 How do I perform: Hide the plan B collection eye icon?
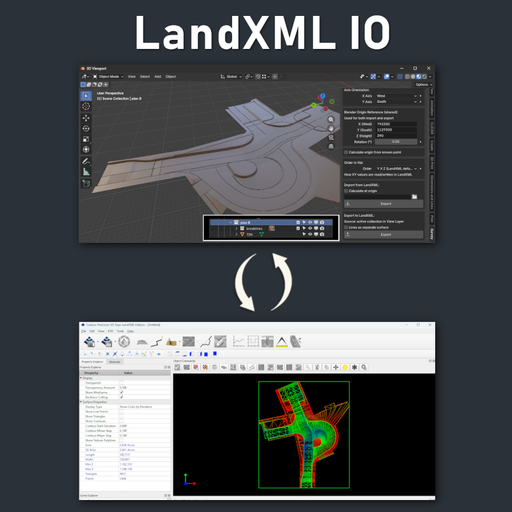(x=310, y=222)
